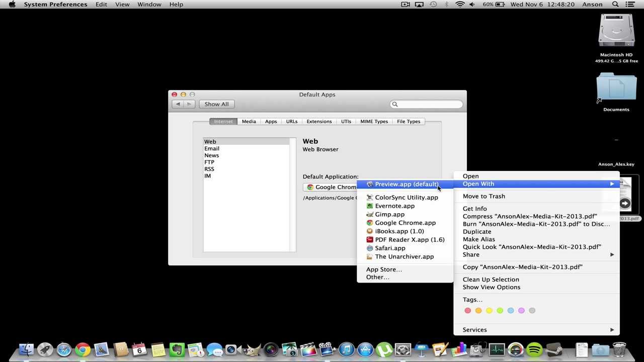Open Evernote from the Dock
644x362 pixels.
[176, 349]
